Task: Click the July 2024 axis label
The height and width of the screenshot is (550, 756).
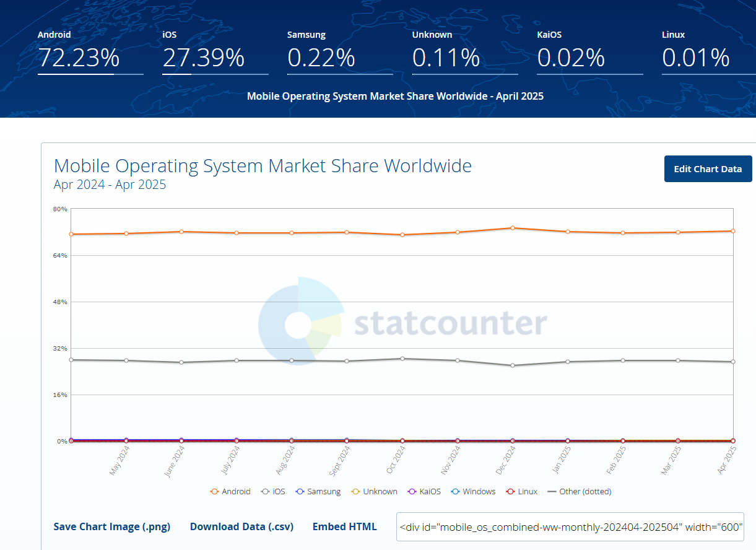Action: point(230,461)
